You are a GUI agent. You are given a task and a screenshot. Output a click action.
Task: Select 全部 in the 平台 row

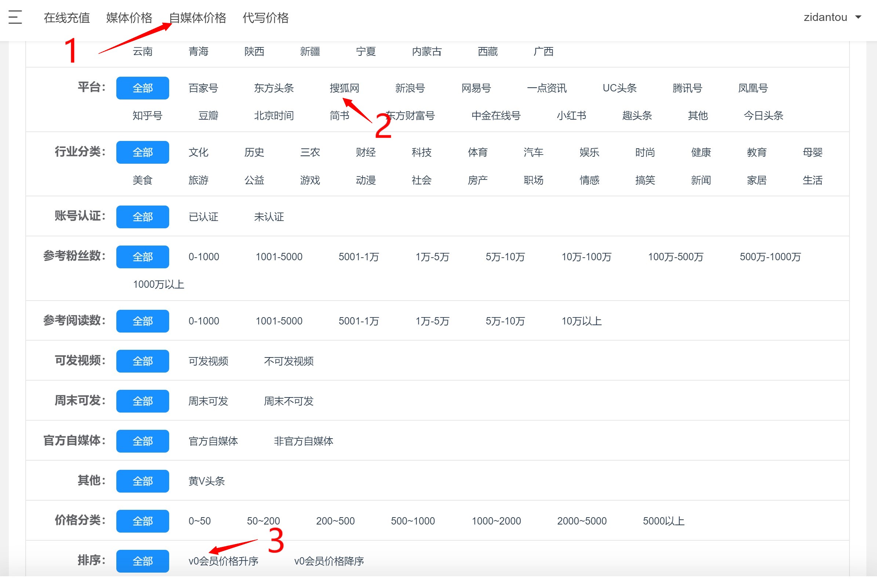142,88
